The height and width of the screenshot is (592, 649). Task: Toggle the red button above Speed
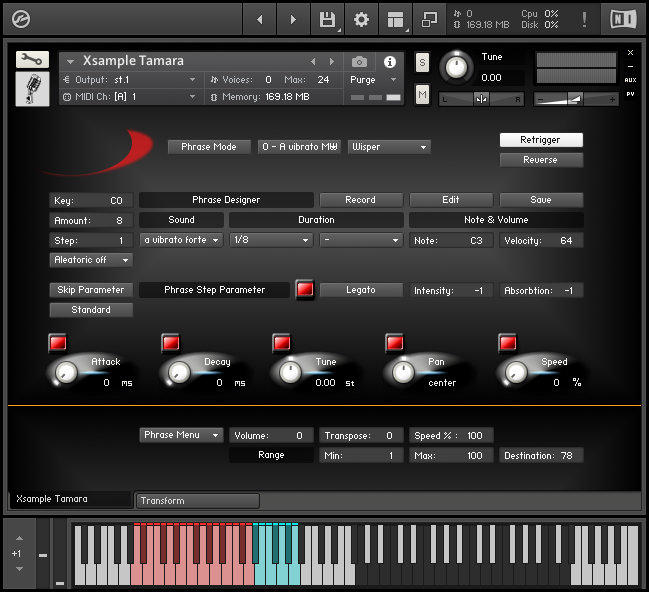pyautogui.click(x=508, y=343)
